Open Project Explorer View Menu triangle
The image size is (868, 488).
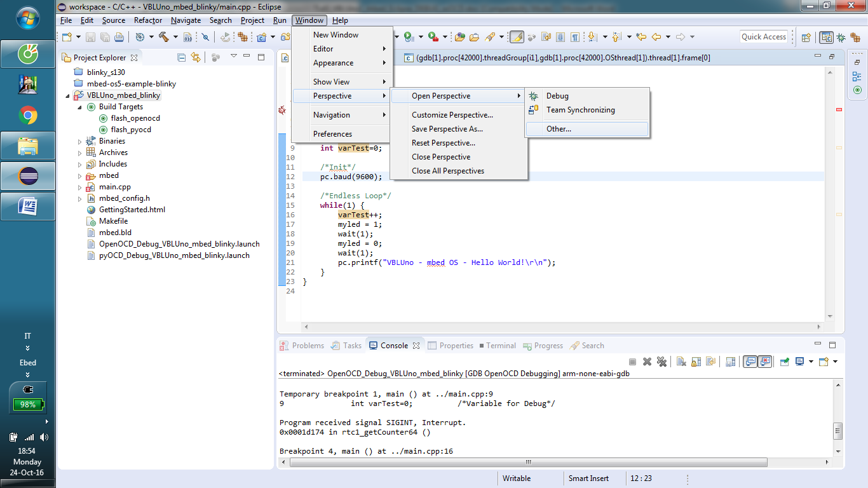coord(233,57)
